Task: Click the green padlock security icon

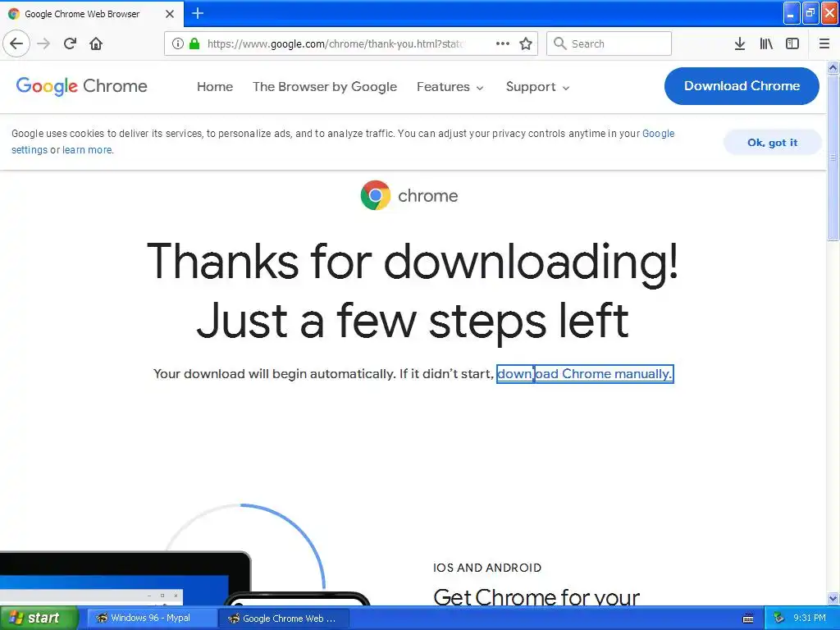Action: pos(194,43)
